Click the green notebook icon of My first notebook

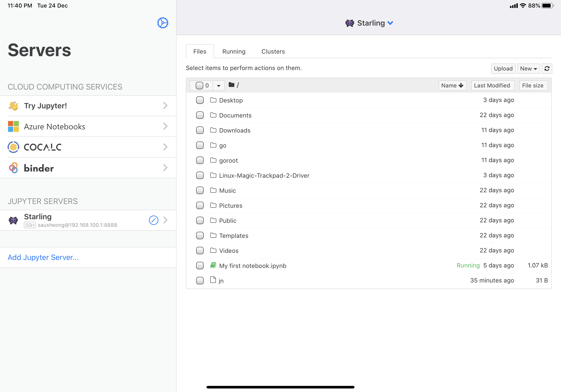point(213,265)
